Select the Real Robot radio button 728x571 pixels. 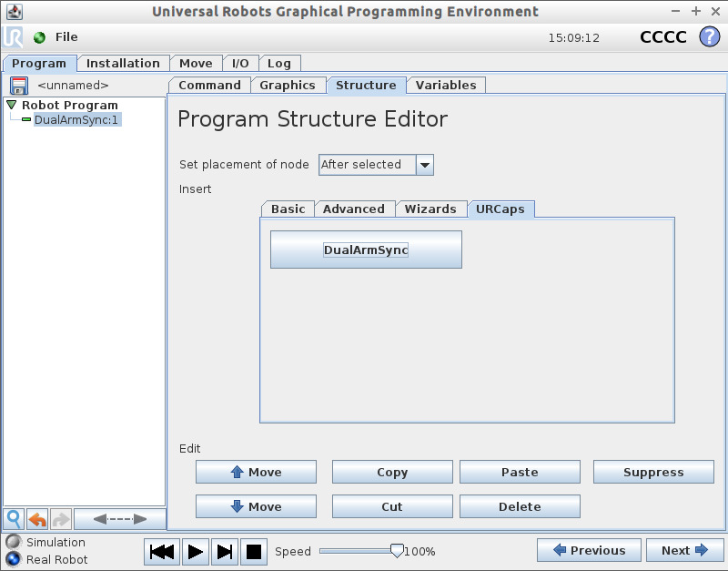(x=13, y=559)
